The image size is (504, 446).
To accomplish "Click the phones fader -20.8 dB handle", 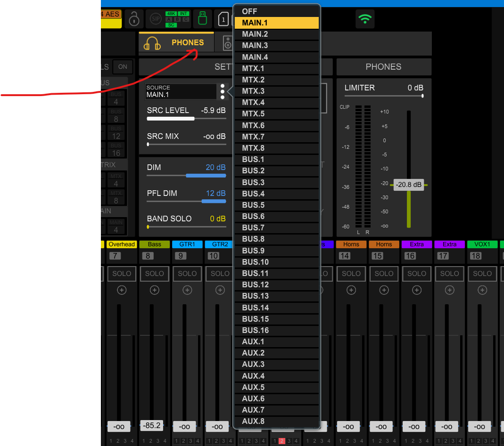I will point(409,185).
